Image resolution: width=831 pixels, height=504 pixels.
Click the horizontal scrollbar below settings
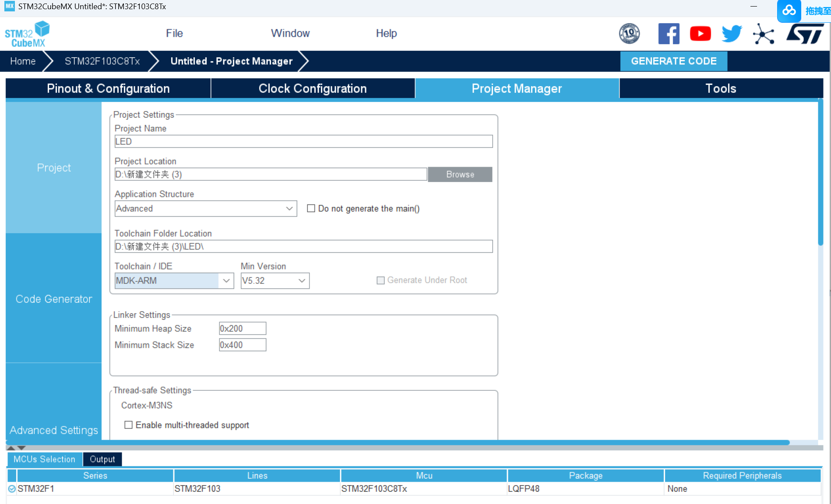click(398, 443)
